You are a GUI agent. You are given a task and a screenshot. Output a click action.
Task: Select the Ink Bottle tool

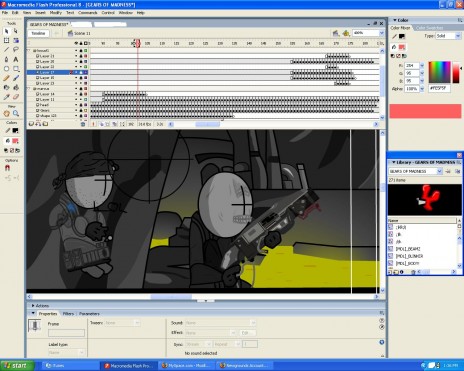tap(6, 87)
